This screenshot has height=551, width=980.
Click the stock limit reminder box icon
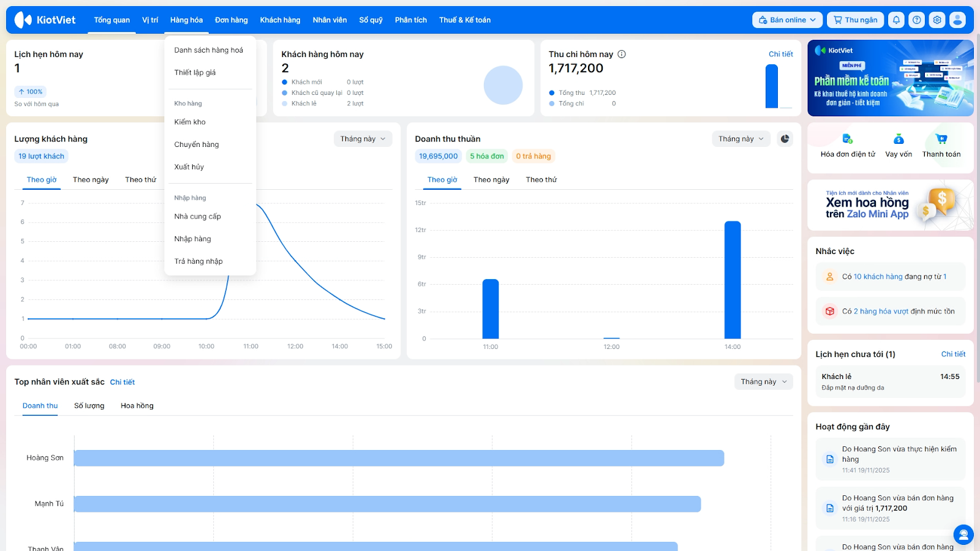tap(830, 312)
